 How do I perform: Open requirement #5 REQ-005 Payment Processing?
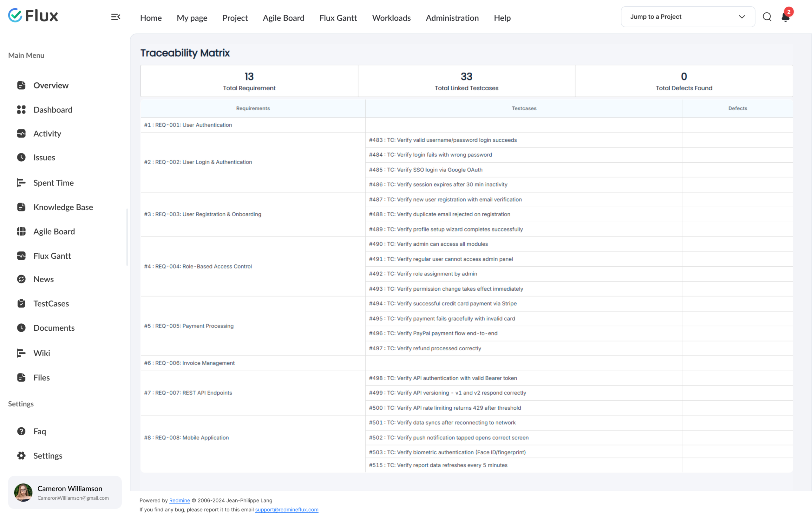pyautogui.click(x=189, y=326)
